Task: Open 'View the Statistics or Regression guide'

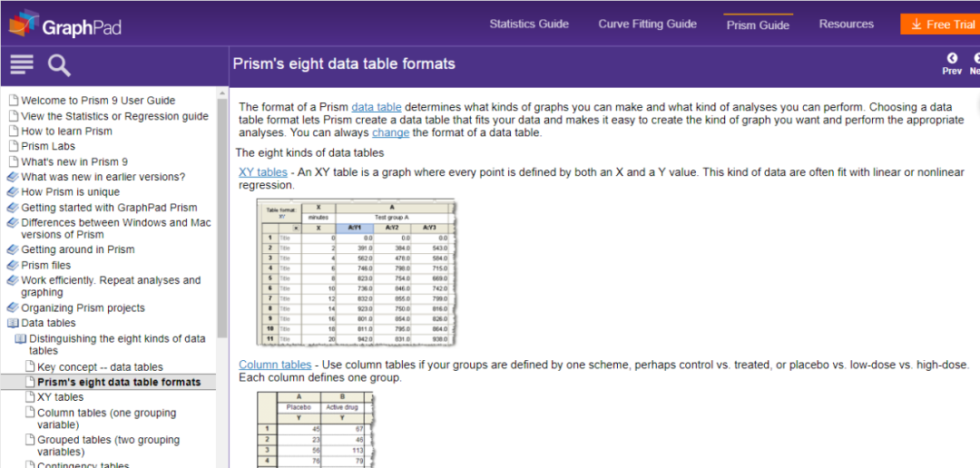Action: coord(114,115)
